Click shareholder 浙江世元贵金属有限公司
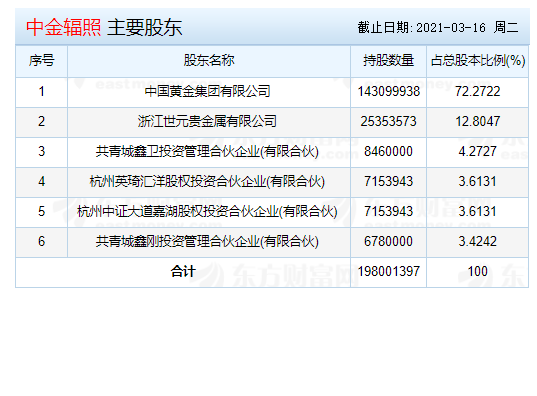 point(207,121)
